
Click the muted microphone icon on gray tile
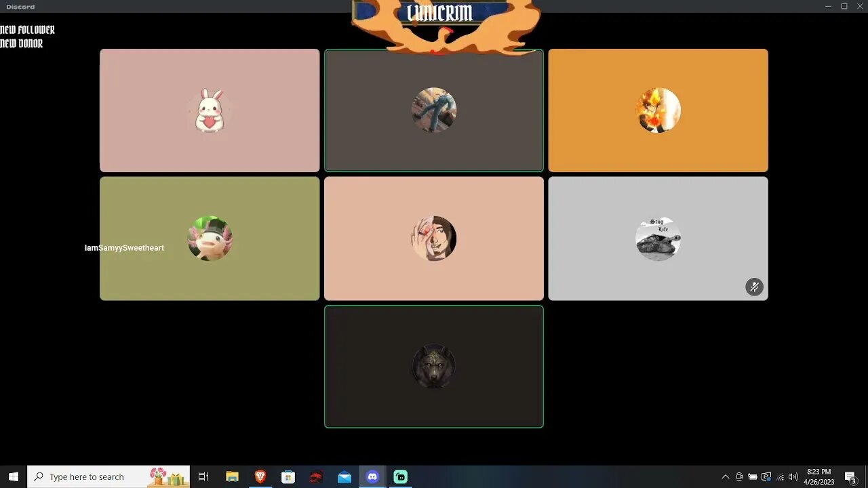click(754, 287)
